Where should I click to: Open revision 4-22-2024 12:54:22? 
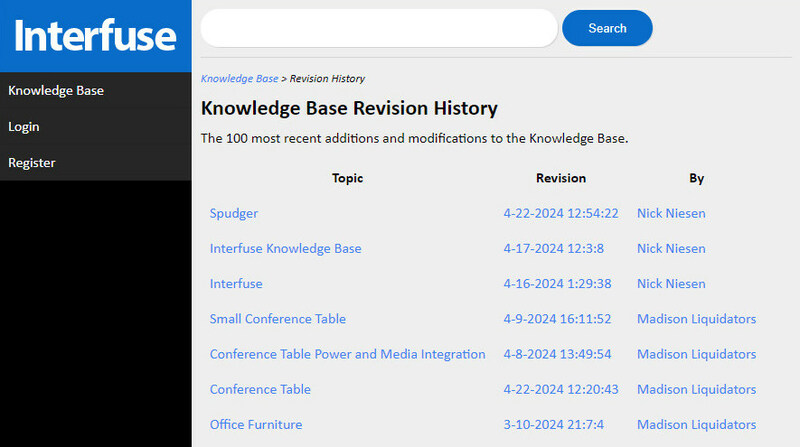[x=561, y=213]
